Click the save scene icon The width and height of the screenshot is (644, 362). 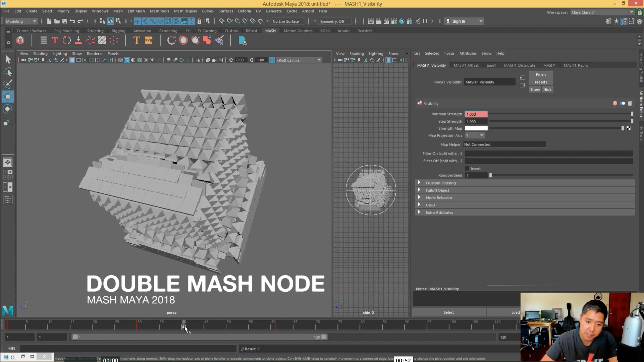point(65,21)
